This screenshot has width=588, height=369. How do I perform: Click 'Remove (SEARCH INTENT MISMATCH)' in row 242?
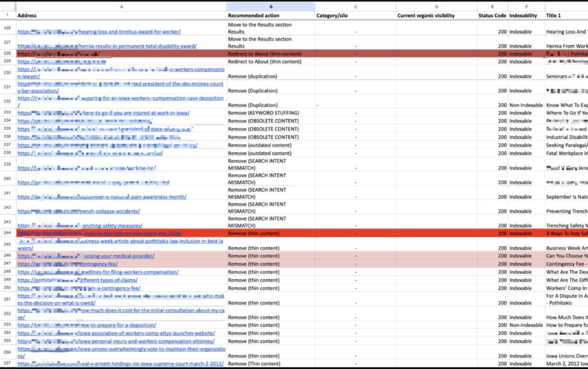[x=257, y=207]
